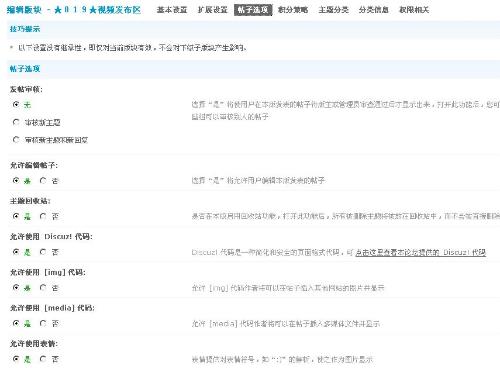Select the highlighted 帖子选项 tab
This screenshot has height=368, width=500.
[253, 10]
